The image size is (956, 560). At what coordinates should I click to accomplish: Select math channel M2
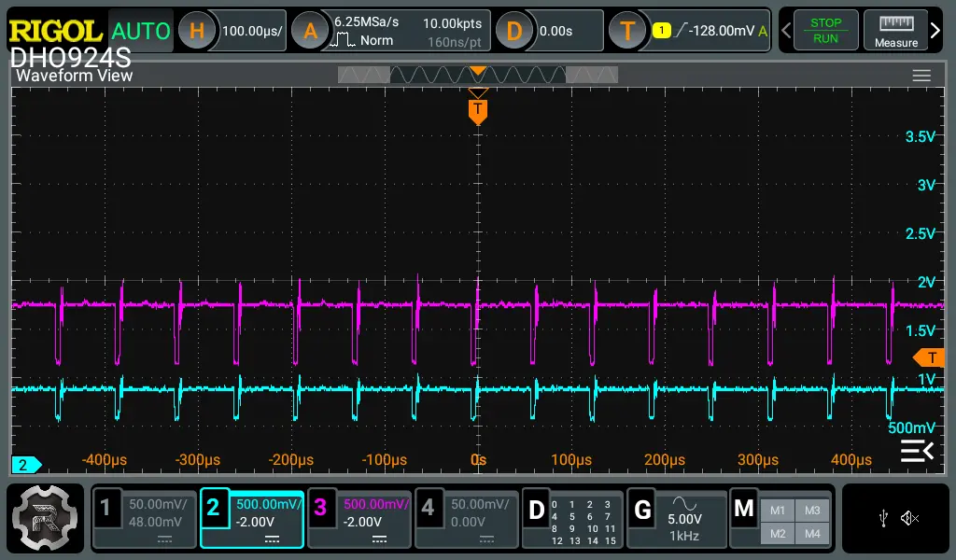(x=778, y=534)
